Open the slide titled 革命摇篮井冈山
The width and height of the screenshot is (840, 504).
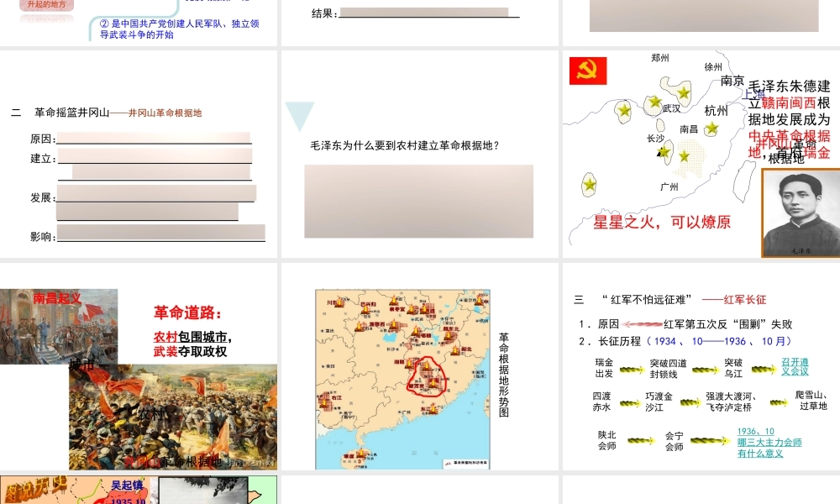[139, 154]
